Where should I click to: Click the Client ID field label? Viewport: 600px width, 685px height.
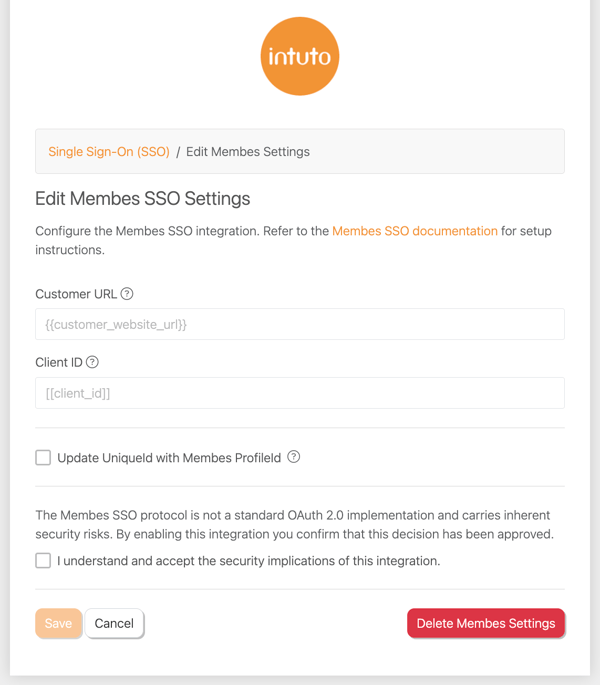[59, 363]
